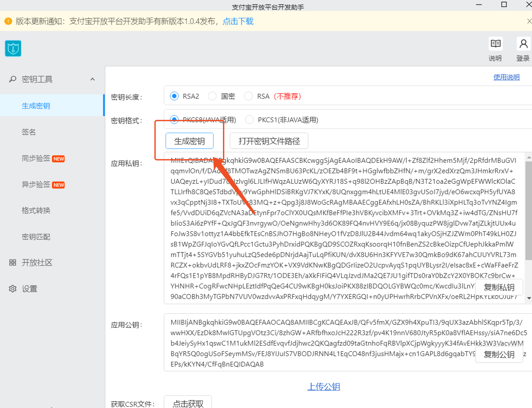The width and height of the screenshot is (532, 408).
Task: Click the orange warning notification icon
Action: point(8,21)
